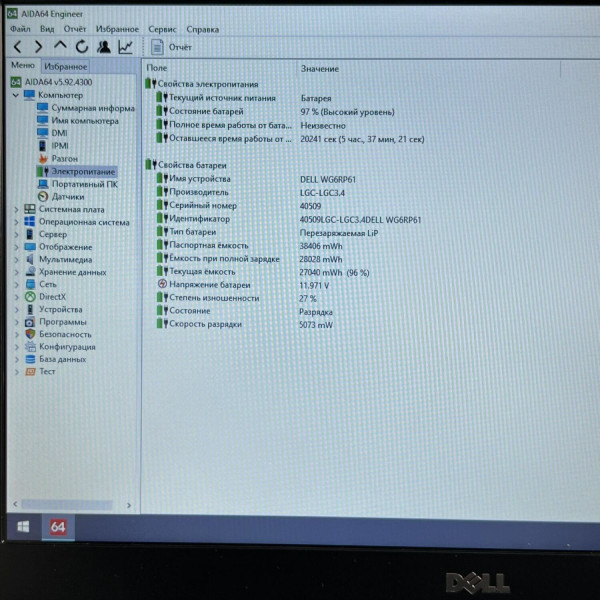Select the Операционная система Windows icon
Viewport: 600px width, 600px height.
30,222
